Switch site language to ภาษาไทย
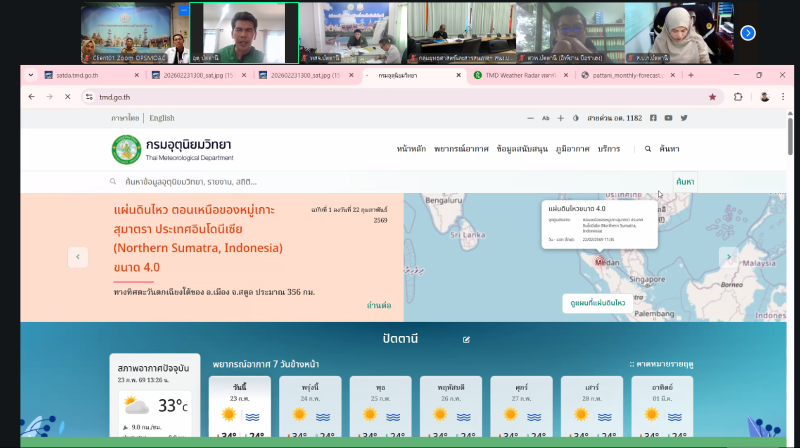This screenshot has height=448, width=800. (125, 118)
